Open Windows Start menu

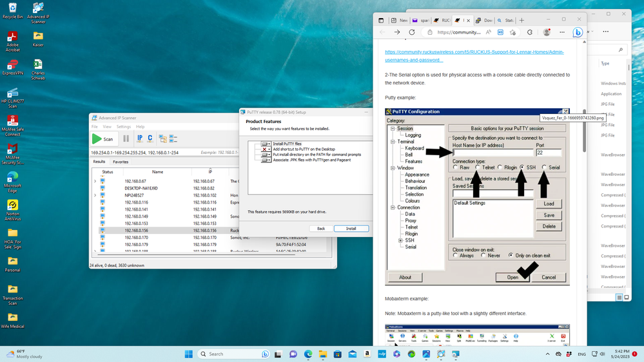189,354
